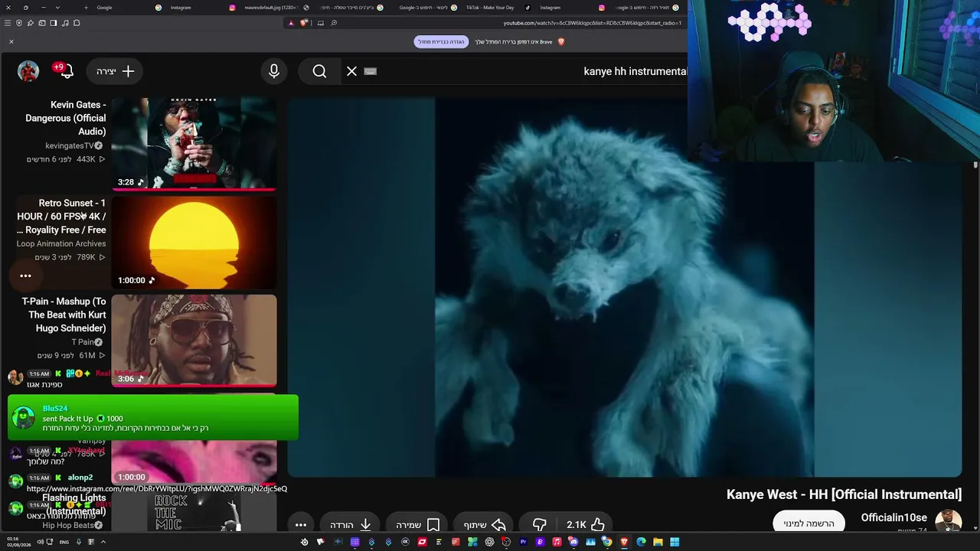Viewport: 980px width, 551px height.
Task: Open the ChatGPT app on the taskbar
Action: coord(489,542)
